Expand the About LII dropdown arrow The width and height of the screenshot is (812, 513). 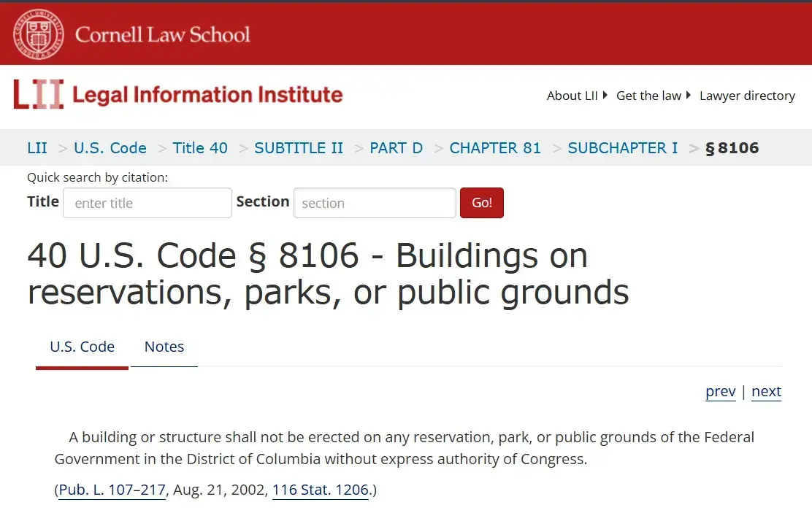[605, 96]
